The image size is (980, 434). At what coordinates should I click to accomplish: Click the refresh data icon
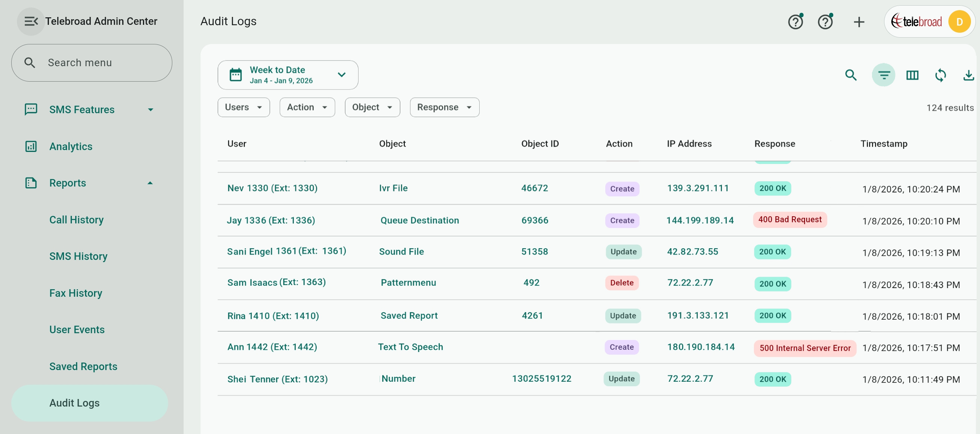tap(940, 75)
